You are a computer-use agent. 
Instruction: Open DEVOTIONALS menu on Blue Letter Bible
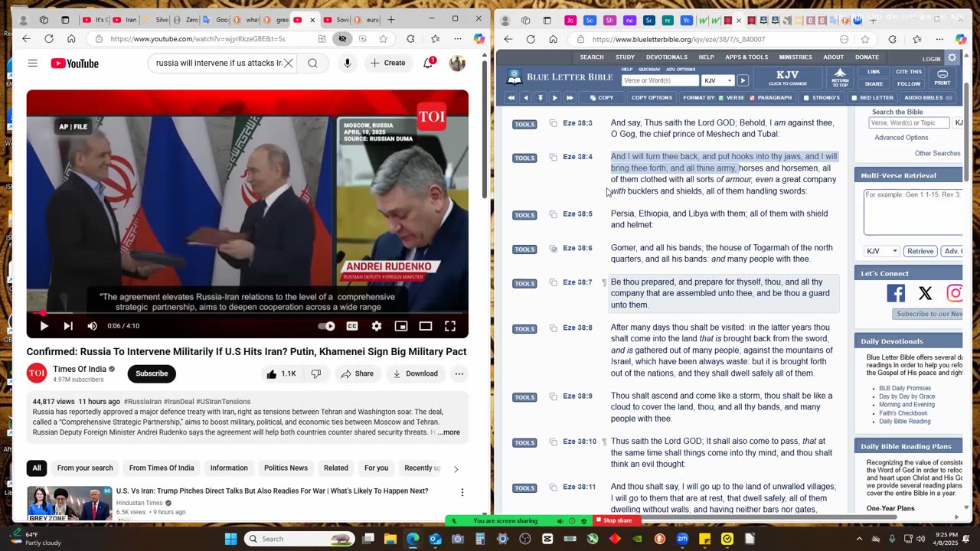pyautogui.click(x=666, y=57)
